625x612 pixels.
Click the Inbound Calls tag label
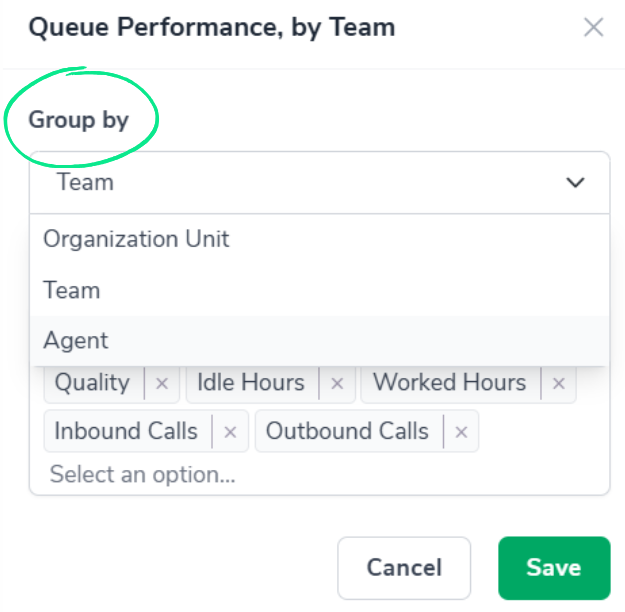pyautogui.click(x=126, y=431)
